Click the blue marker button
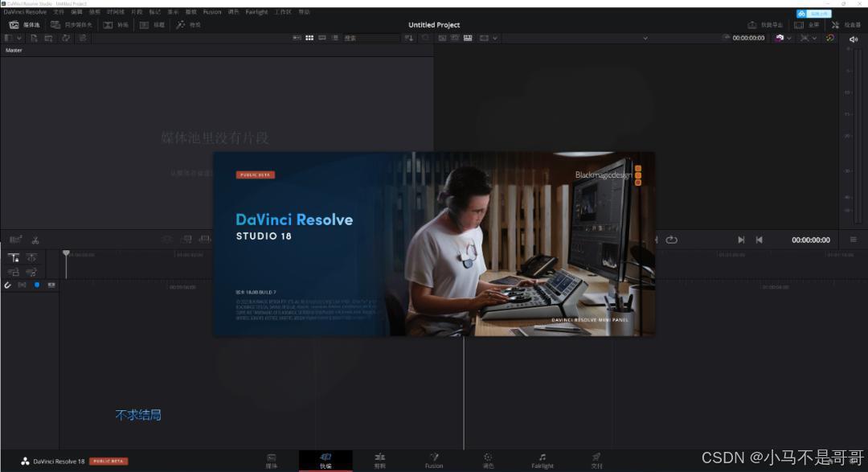Image resolution: width=868 pixels, height=472 pixels. click(x=37, y=285)
